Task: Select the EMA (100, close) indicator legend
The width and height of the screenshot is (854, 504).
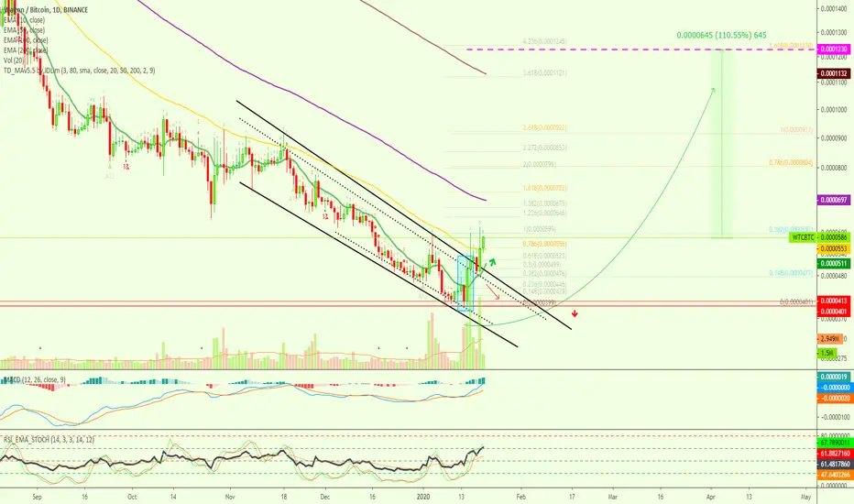Action: pos(26,40)
